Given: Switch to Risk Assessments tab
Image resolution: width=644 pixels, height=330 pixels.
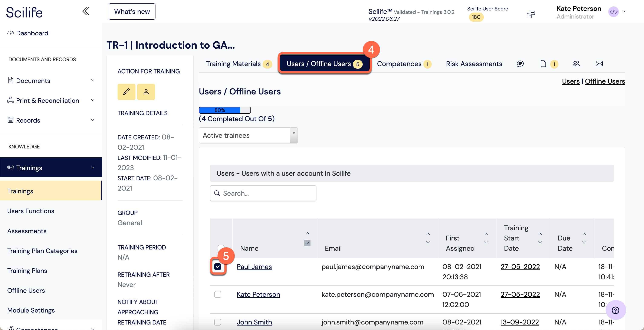Looking at the screenshot, I should pyautogui.click(x=474, y=64).
